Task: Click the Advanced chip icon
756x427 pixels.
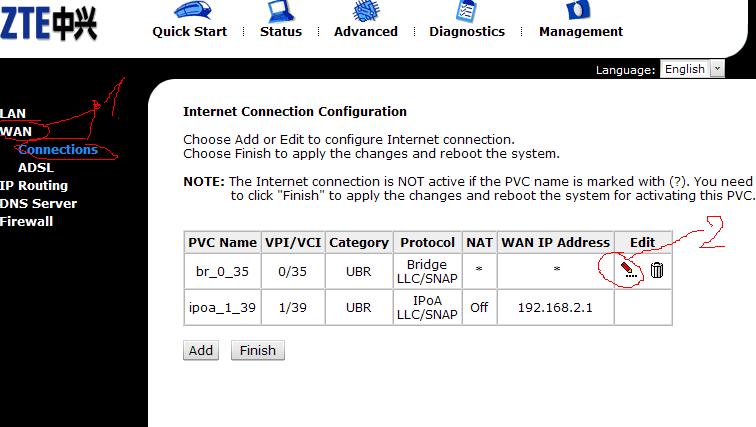Action: (x=366, y=11)
